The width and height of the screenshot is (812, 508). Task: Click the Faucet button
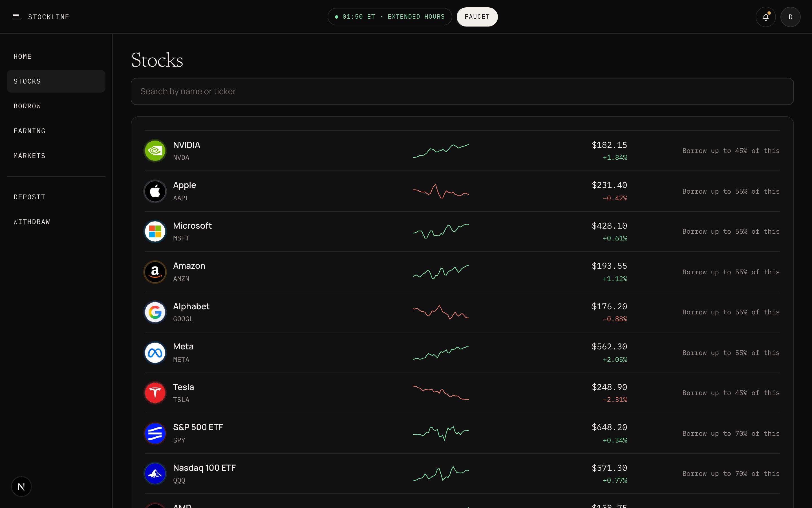[477, 17]
